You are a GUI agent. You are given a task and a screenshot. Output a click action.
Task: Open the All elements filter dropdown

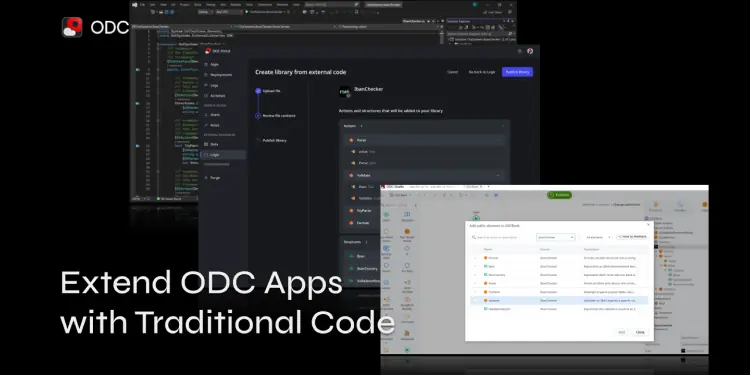(598, 237)
